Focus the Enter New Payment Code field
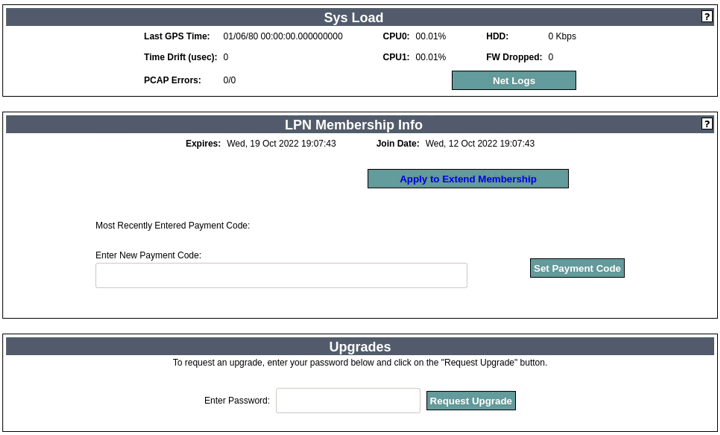The height and width of the screenshot is (435, 720). [x=281, y=276]
